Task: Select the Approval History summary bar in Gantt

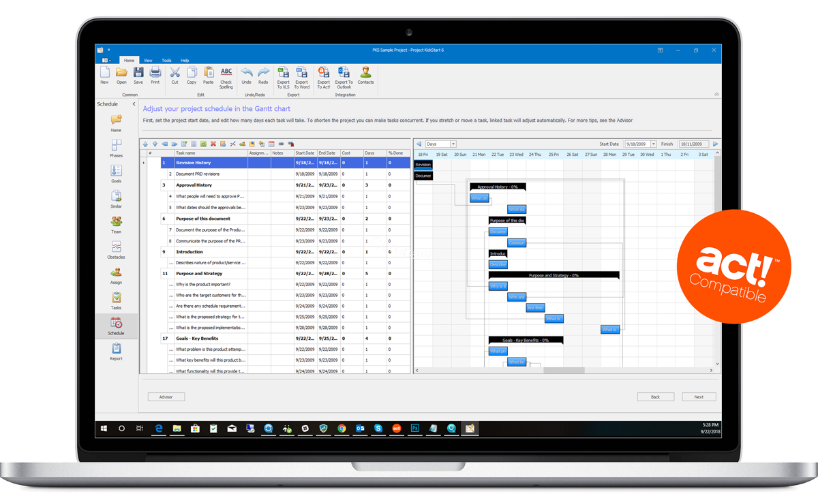Action: 498,187
